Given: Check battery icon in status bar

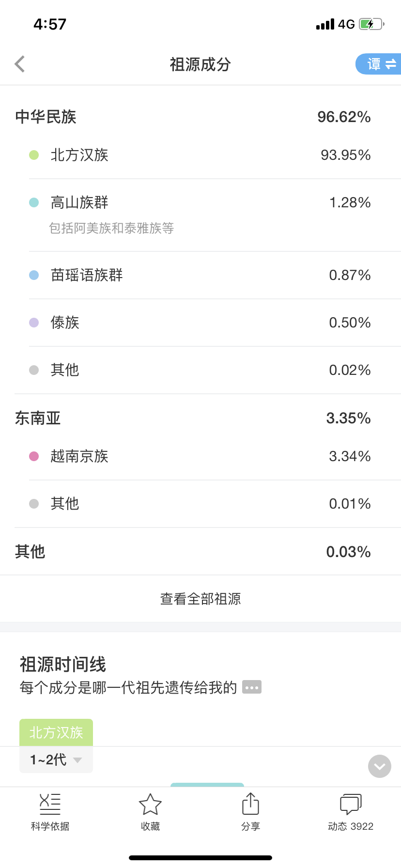Looking at the screenshot, I should pyautogui.click(x=371, y=24).
